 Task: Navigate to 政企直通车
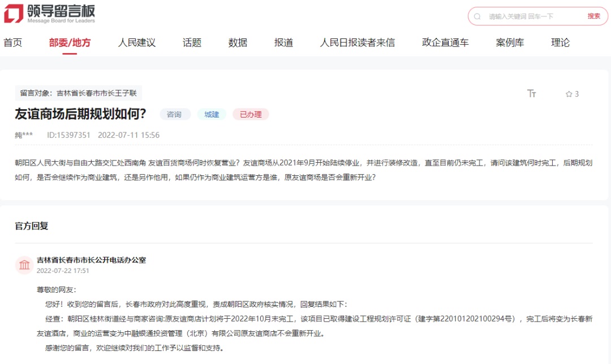pos(445,43)
